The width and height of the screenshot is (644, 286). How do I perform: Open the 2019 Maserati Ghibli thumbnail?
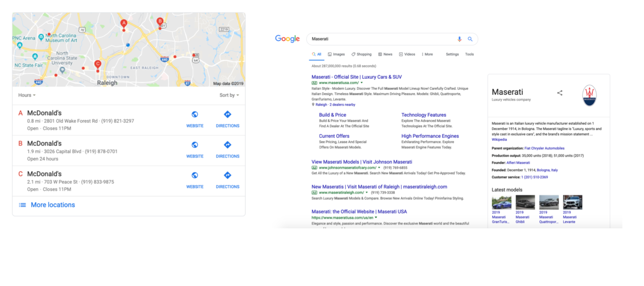[525, 202]
